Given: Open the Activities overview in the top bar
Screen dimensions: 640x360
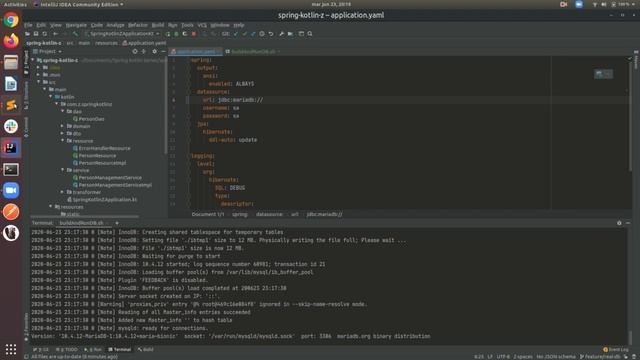Looking at the screenshot, I should point(15,4).
